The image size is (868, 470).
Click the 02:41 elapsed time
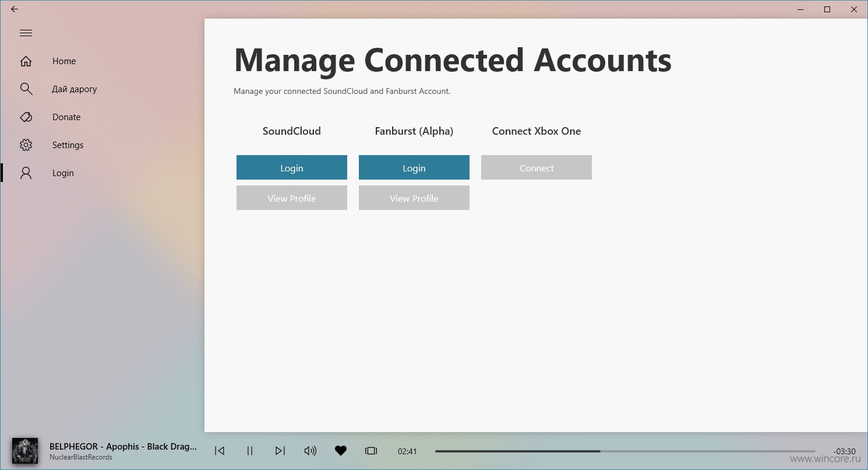(407, 451)
